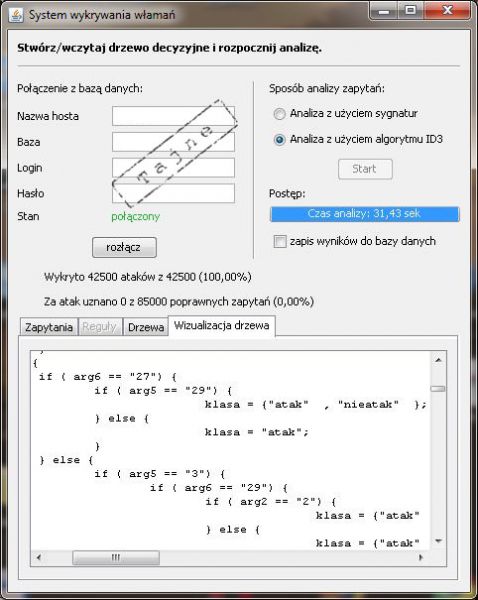This screenshot has height=600, width=478.
Task: Select the signature-based analysis radio button
Action: [279, 114]
